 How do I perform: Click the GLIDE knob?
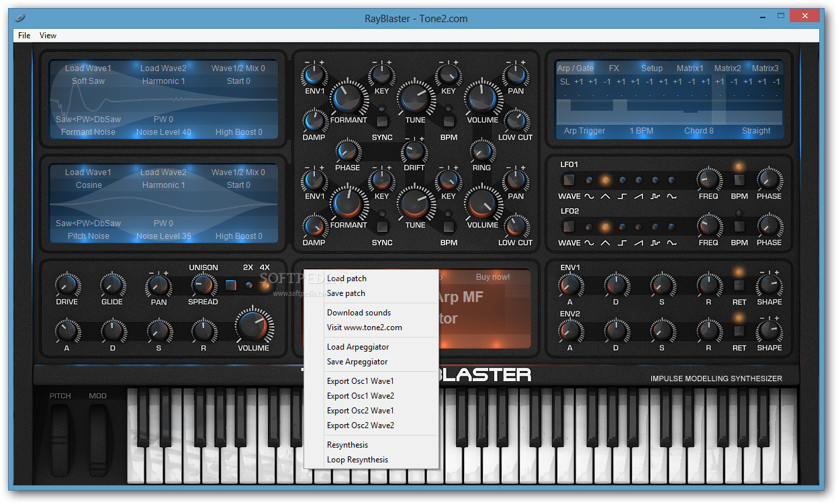(112, 285)
